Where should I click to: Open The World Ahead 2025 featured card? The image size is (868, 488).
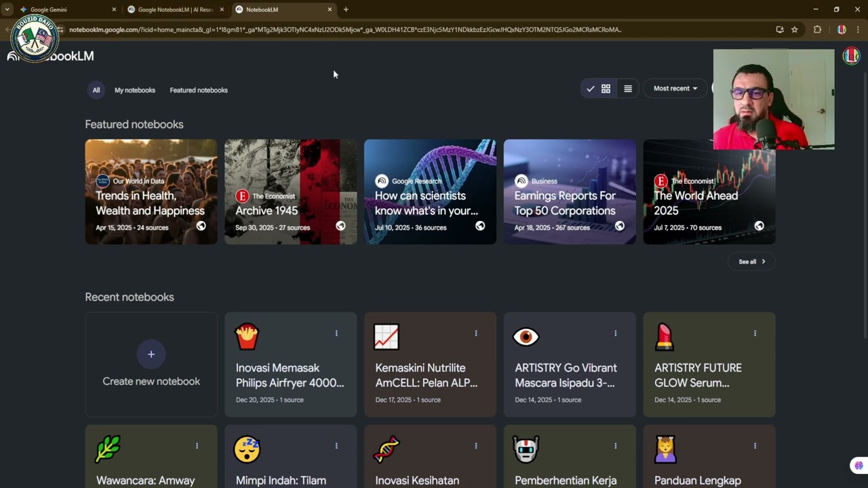coord(709,192)
